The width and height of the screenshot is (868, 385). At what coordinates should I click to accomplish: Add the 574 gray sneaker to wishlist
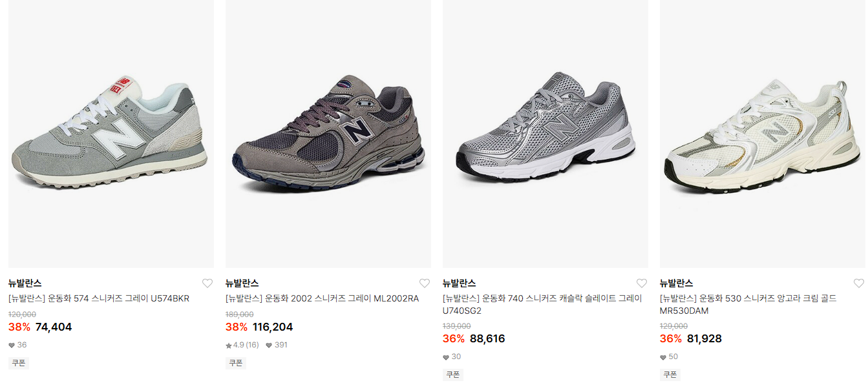pyautogui.click(x=207, y=283)
